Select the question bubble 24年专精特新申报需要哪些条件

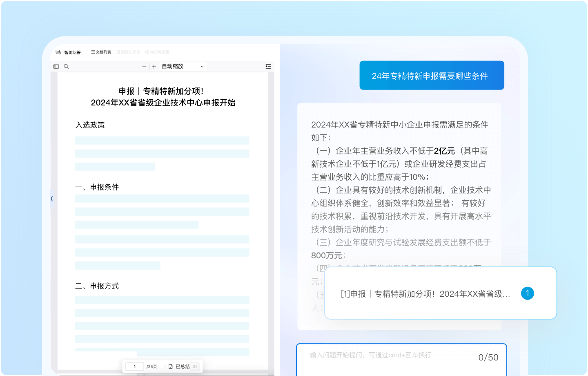click(x=432, y=75)
